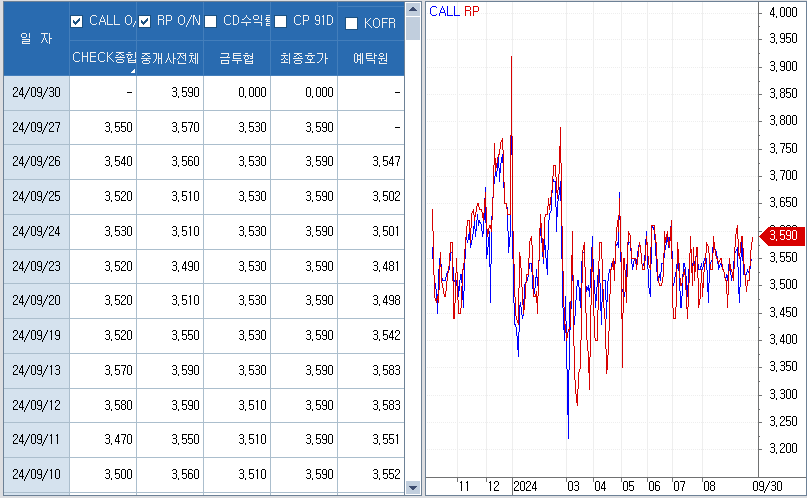This screenshot has height=498, width=807.
Task: Enable the CP 91D checkbox
Action: [x=280, y=22]
